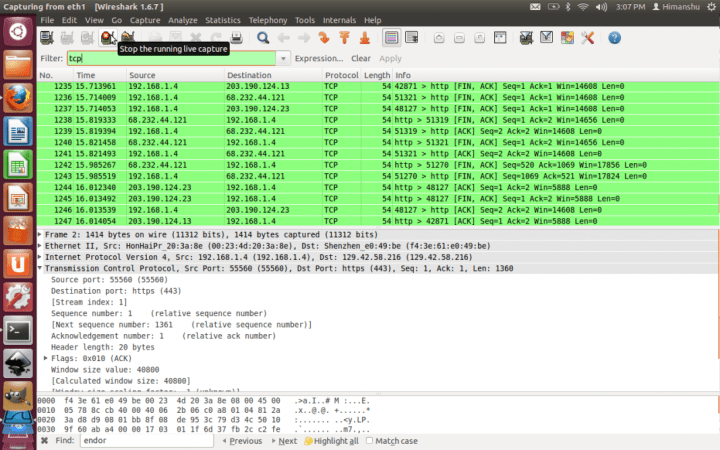This screenshot has height=450, width=720.
Task: Click the Find packet magnifier icon
Action: pyautogui.click(x=263, y=38)
